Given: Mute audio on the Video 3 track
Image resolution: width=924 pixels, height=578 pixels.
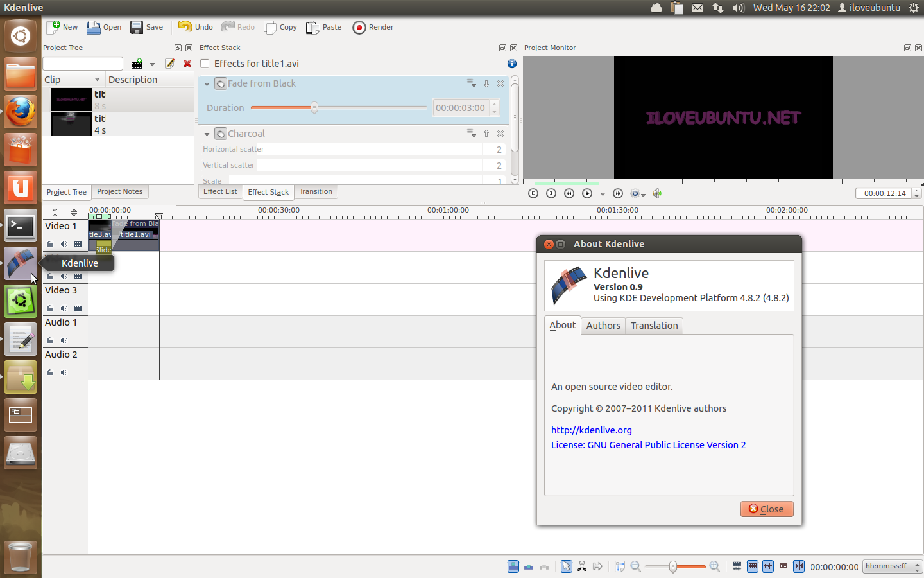Looking at the screenshot, I should (x=64, y=308).
